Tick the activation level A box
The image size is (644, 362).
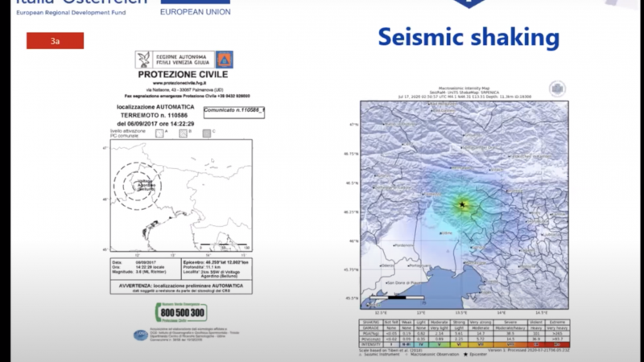(159, 134)
